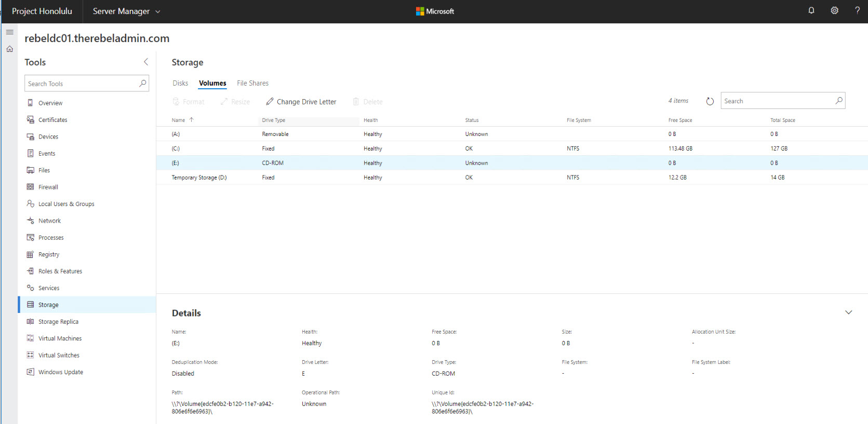The width and height of the screenshot is (868, 424).
Task: Click the Format button
Action: pos(188,102)
